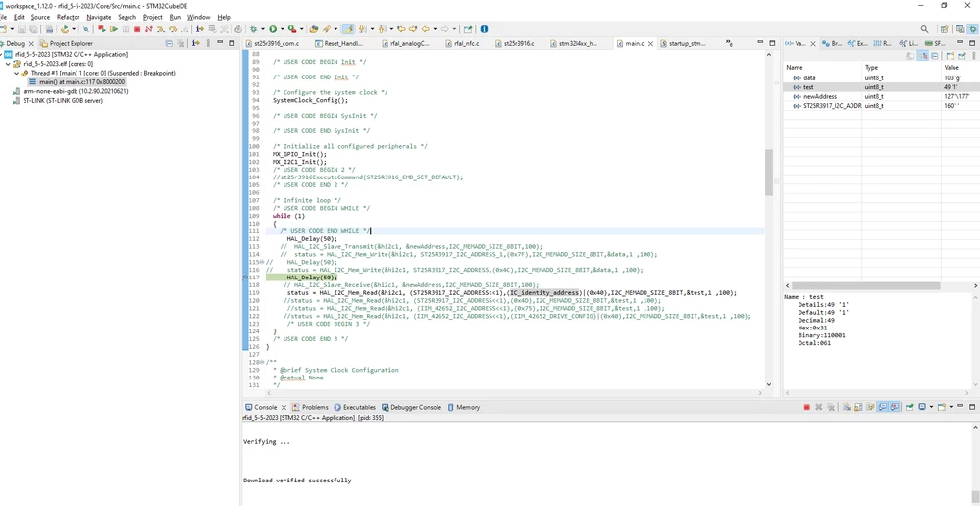Select the newAddress variable row
980x506 pixels.
point(881,97)
